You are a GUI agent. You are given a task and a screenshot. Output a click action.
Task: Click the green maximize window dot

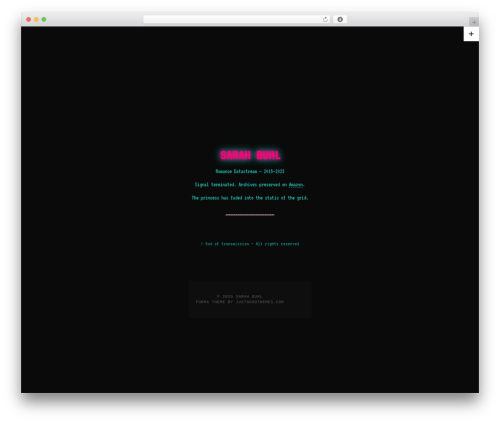click(x=44, y=20)
